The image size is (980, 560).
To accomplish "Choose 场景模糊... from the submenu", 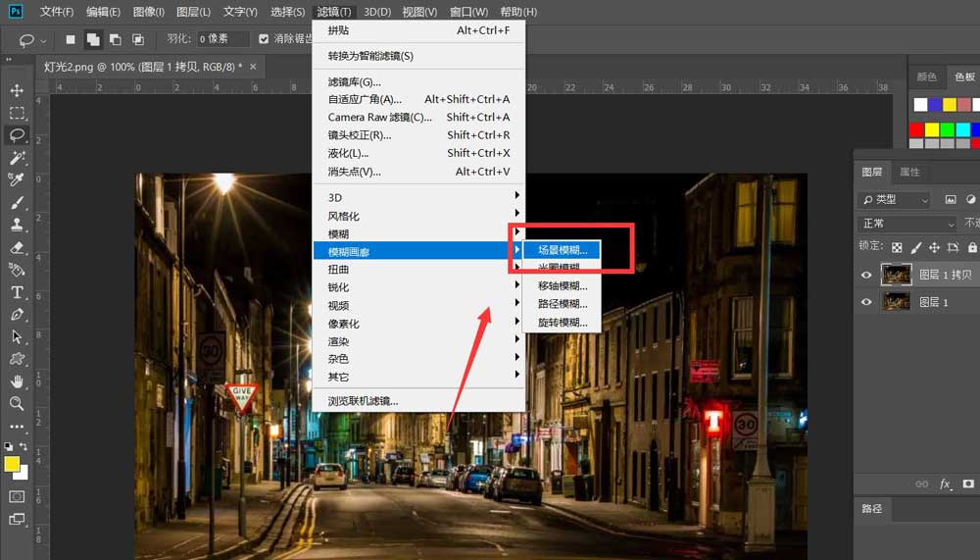I will (x=562, y=250).
